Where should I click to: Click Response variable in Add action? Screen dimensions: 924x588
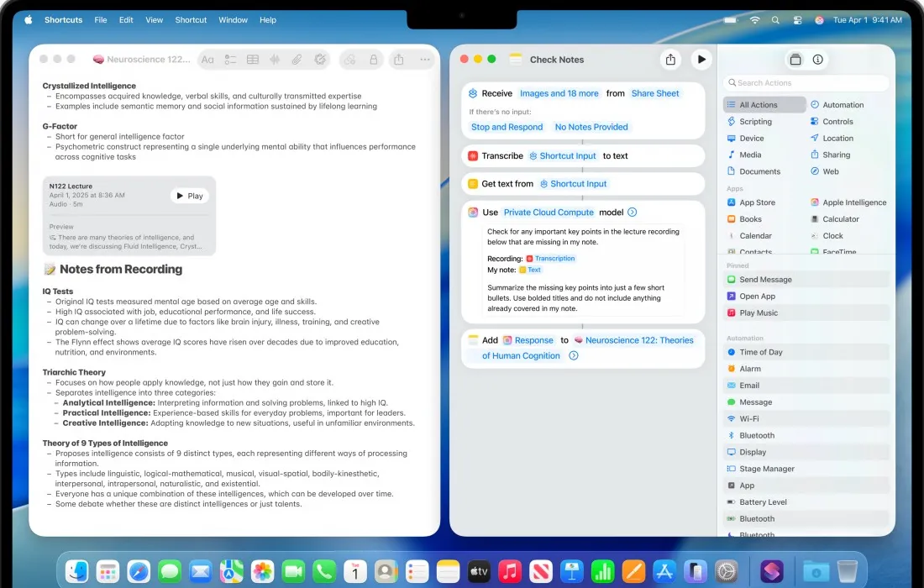click(528, 340)
